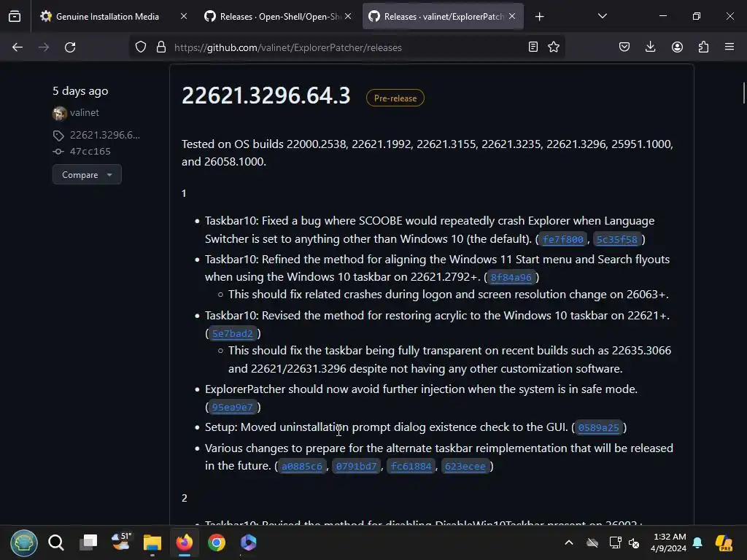Open Task View on the taskbar
This screenshot has height=560, width=747.
click(88, 542)
